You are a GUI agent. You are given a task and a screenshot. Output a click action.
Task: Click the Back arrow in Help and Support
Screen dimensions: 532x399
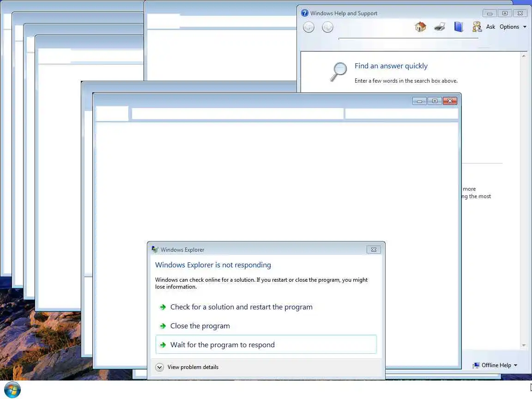[x=308, y=27]
